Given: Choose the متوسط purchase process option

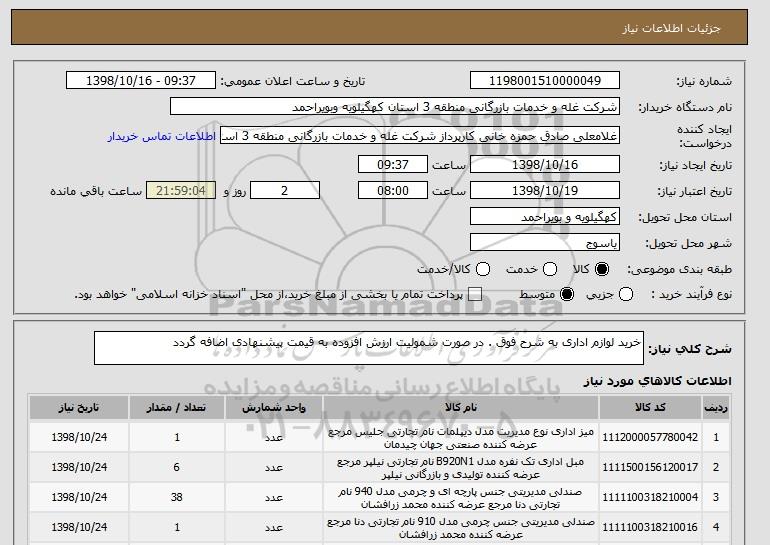Looking at the screenshot, I should [567, 295].
